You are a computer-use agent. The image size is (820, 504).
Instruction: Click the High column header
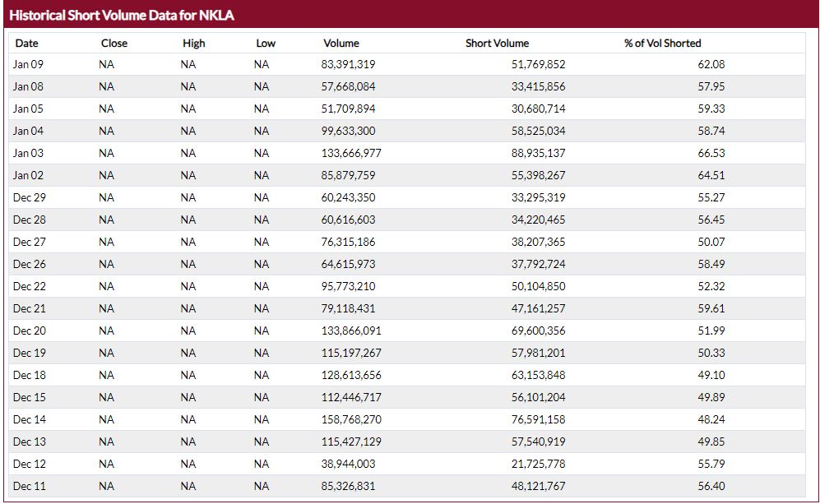click(x=194, y=44)
